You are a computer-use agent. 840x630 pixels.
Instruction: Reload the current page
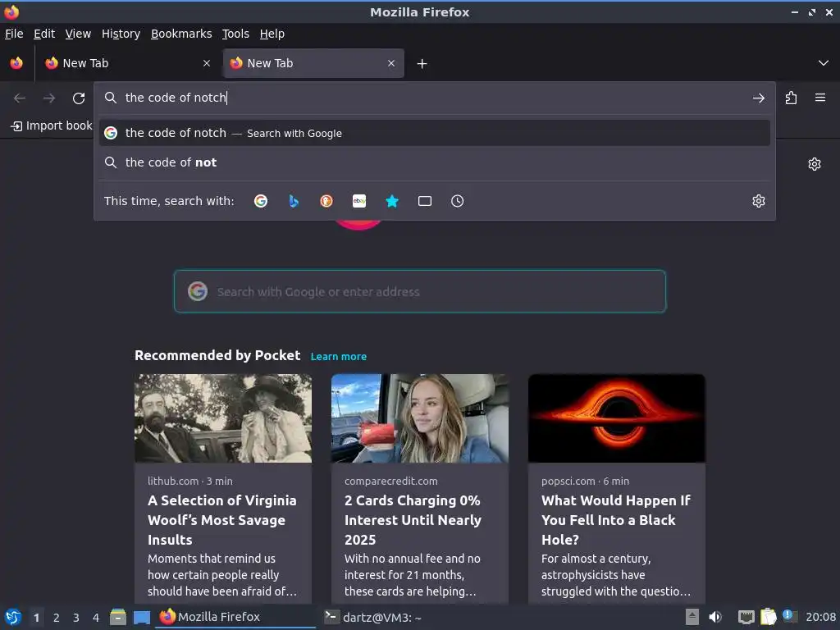tap(79, 98)
